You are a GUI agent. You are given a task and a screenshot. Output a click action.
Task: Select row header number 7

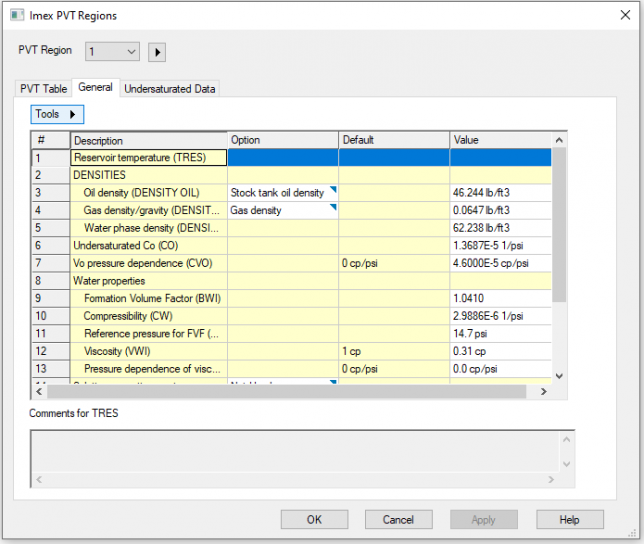(51, 263)
